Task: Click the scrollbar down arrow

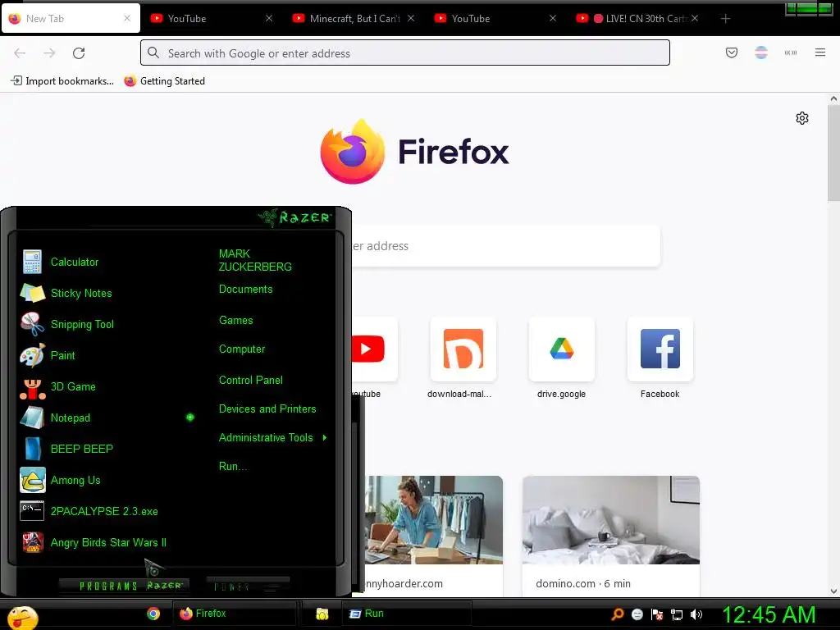Action: (833, 591)
